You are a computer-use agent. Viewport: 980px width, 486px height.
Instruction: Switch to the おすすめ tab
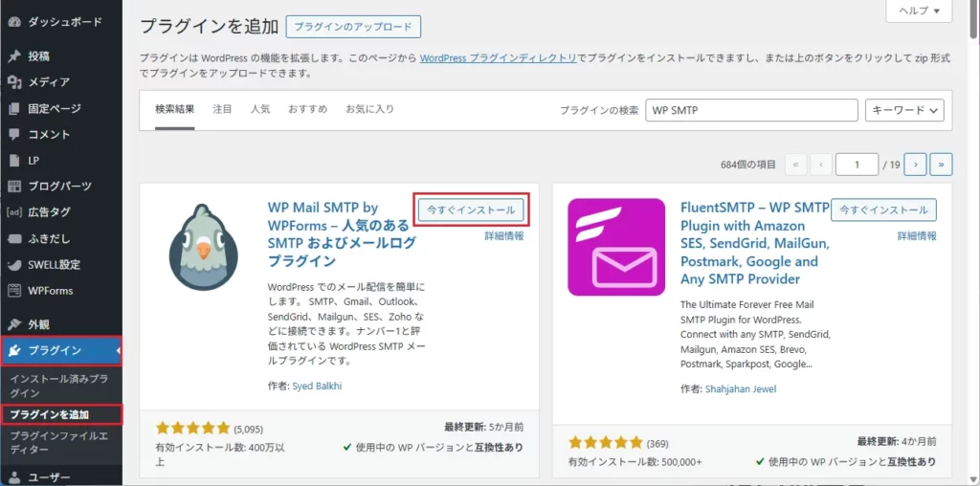point(307,109)
